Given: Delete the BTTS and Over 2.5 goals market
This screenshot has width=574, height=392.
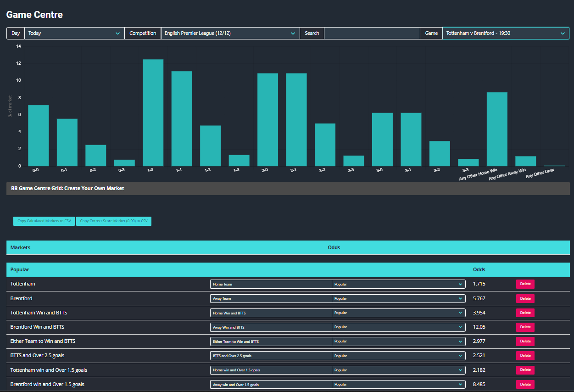Looking at the screenshot, I should 525,355.
